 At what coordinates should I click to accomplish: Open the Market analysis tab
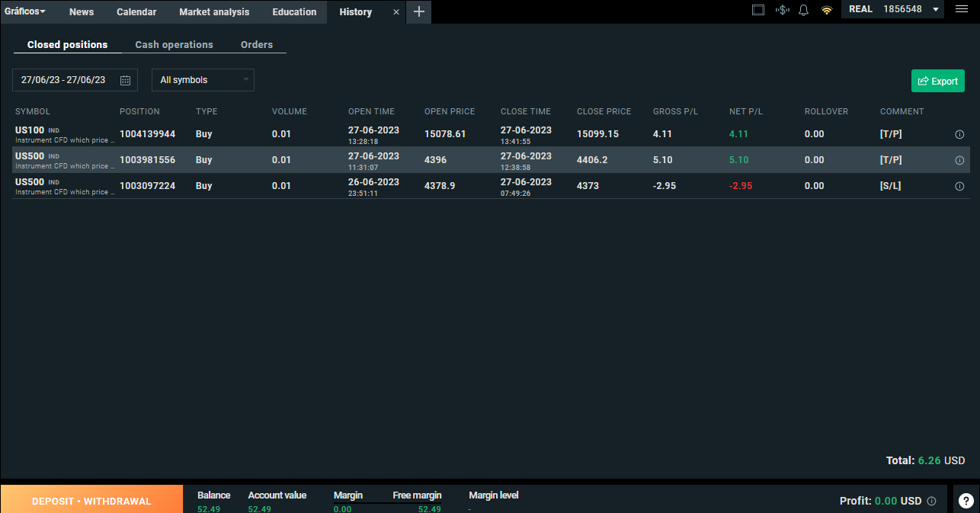[x=214, y=12]
